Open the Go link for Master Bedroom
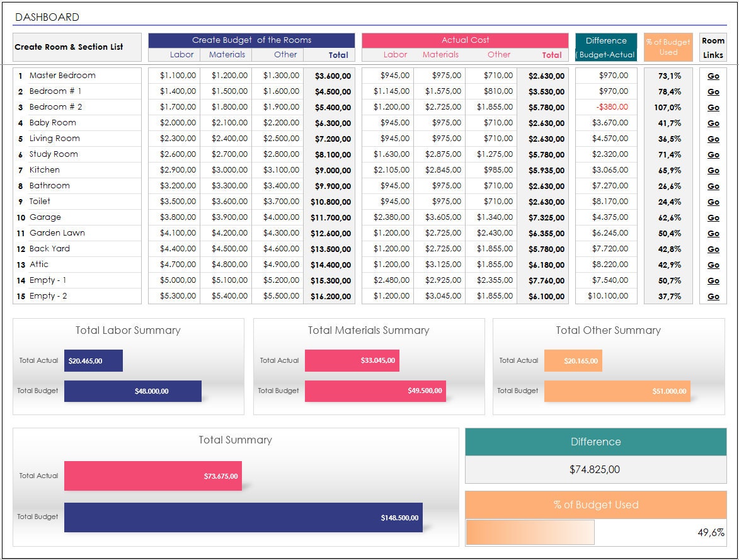Image resolution: width=739 pixels, height=560 pixels. pyautogui.click(x=713, y=76)
